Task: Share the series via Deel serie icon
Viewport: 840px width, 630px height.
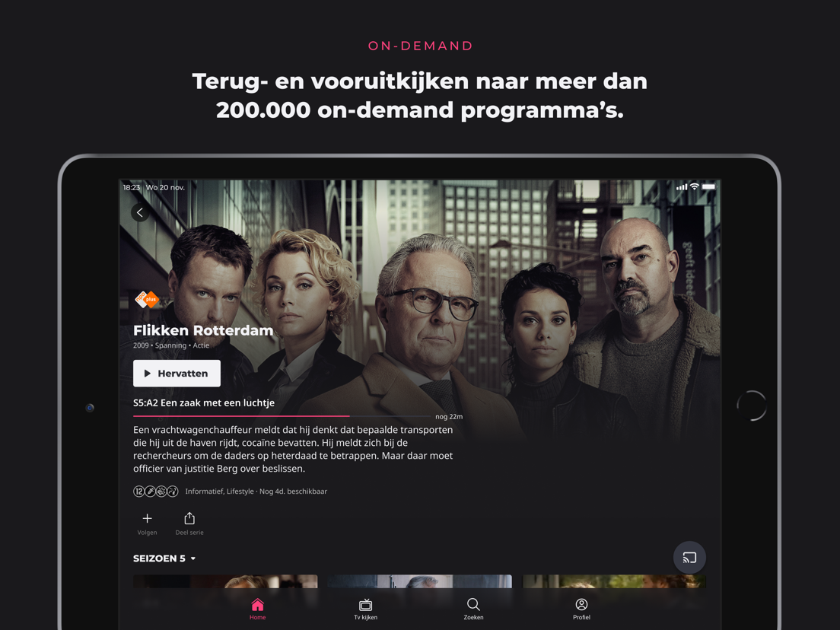Action: point(189,519)
